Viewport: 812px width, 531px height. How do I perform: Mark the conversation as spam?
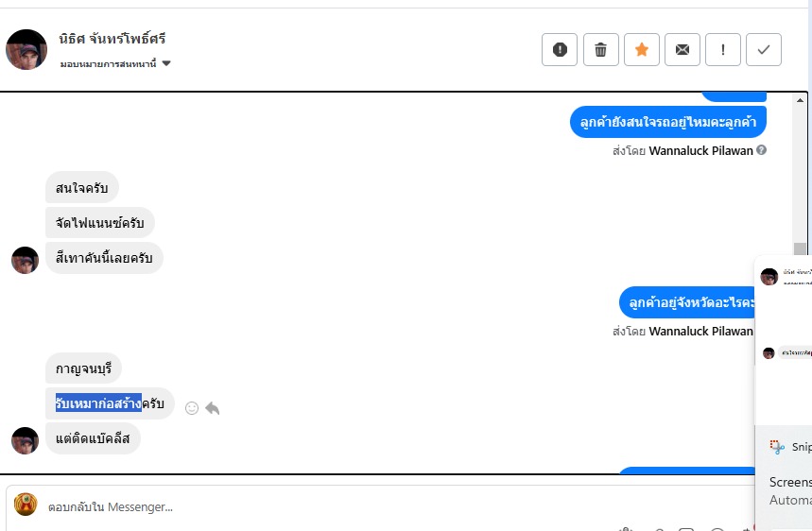pos(560,50)
